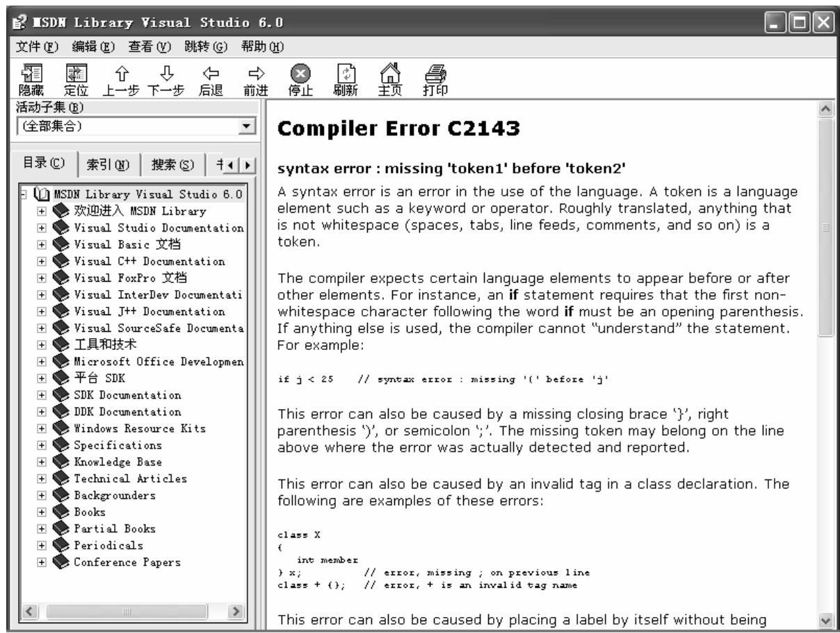The height and width of the screenshot is (633, 840).
Task: Expand the Visual Basic 文档 node
Action: pos(42,245)
